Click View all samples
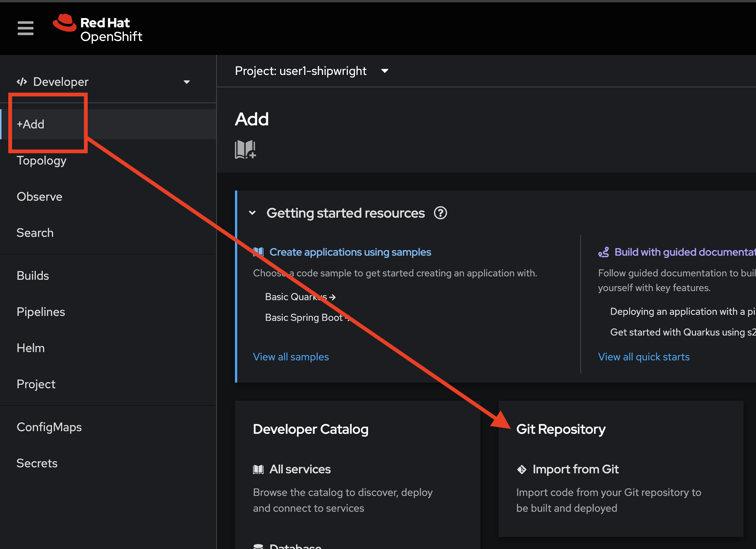This screenshot has width=756, height=549. [x=291, y=357]
